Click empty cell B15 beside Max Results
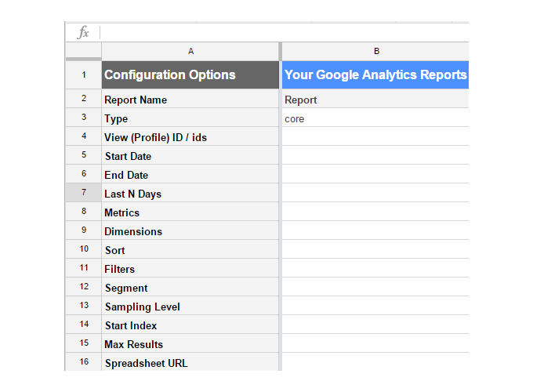This screenshot has height=392, width=533. tap(375, 343)
